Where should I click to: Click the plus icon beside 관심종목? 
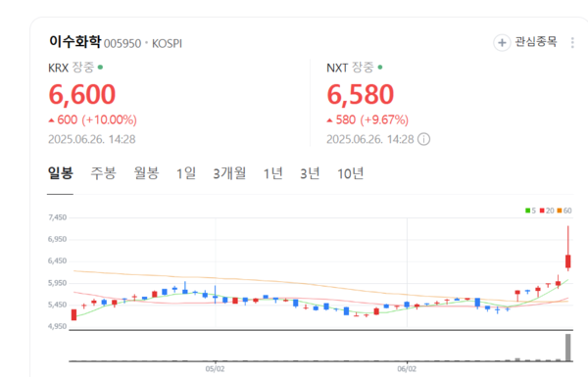tap(502, 43)
